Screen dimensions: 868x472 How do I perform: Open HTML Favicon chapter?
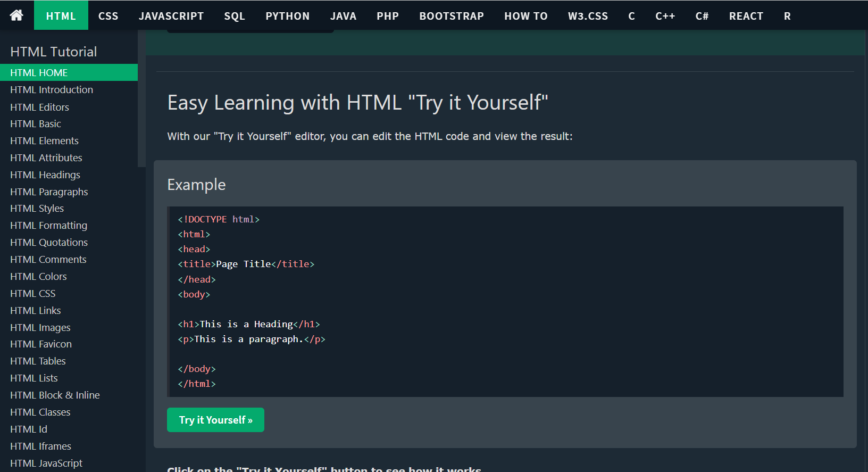coord(69,344)
